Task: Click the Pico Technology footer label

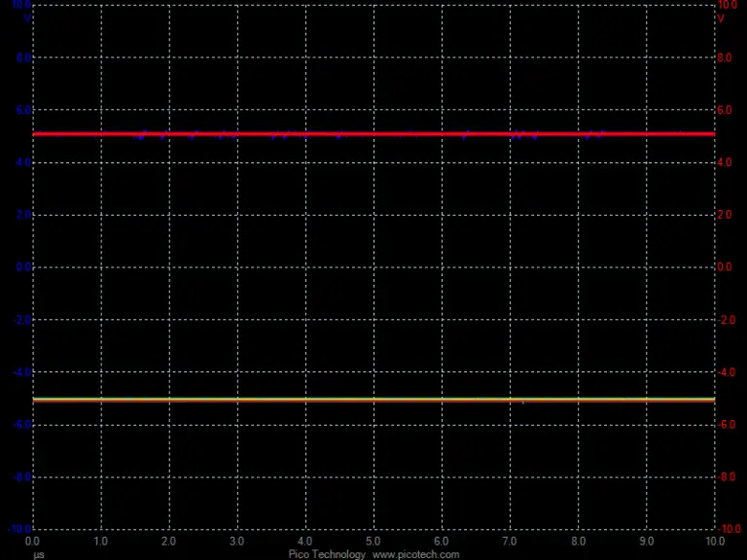Action: pos(327,555)
